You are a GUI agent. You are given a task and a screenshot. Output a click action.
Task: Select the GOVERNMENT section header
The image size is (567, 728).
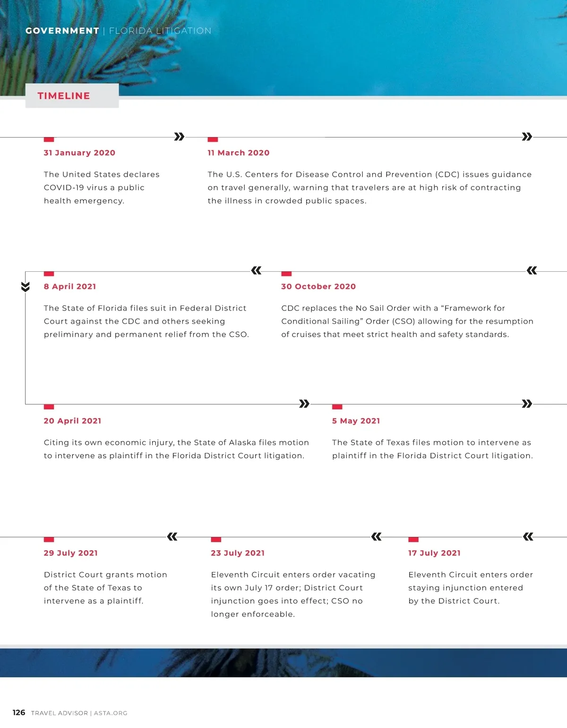pos(62,31)
